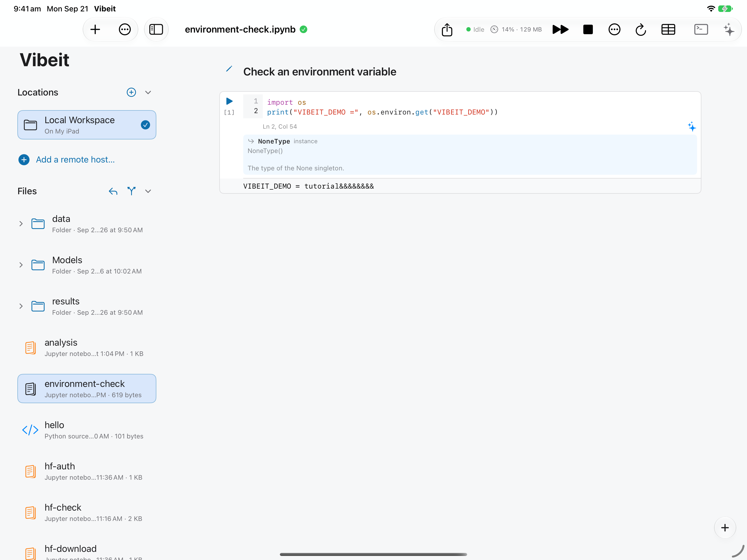Open the hf-download notebook
Image resolution: width=747 pixels, height=560 pixels.
(x=87, y=552)
